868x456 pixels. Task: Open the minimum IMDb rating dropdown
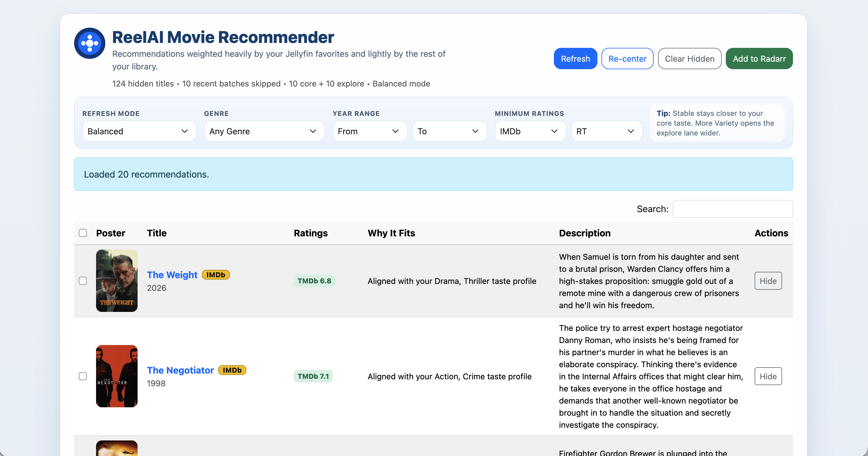(x=530, y=131)
